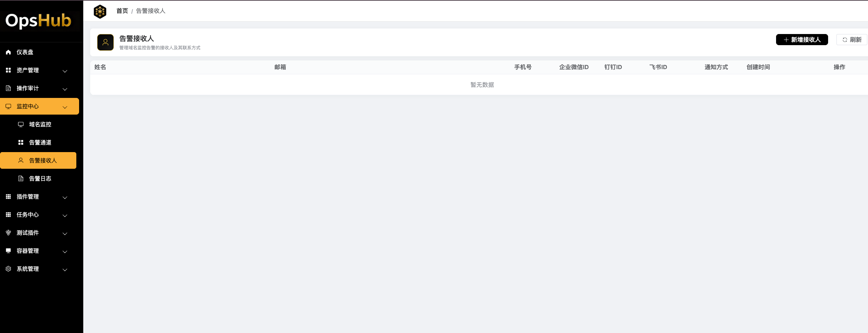The width and height of the screenshot is (868, 333).
Task: Go to 首页 via breadcrumb link
Action: [122, 11]
